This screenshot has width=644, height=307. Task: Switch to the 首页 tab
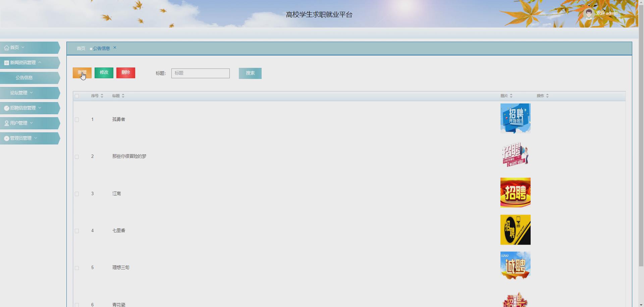pyautogui.click(x=80, y=48)
